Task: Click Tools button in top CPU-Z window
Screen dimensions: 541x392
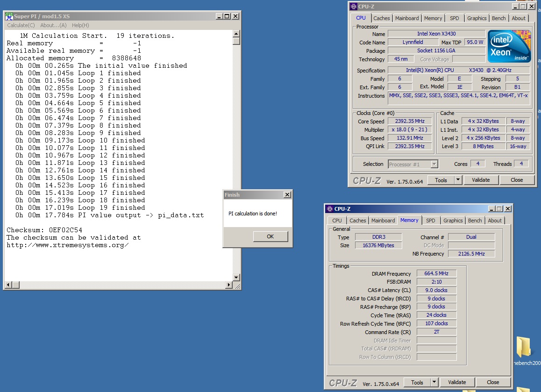Action: [x=441, y=180]
